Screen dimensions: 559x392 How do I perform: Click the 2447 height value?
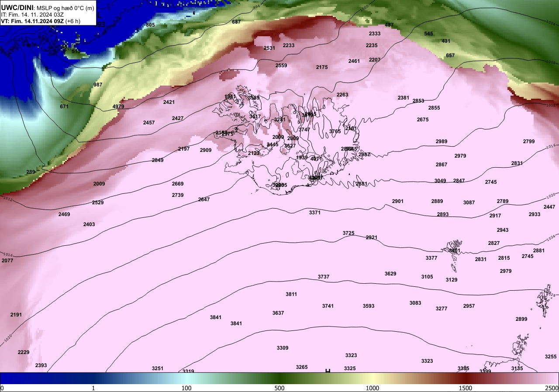(549, 207)
